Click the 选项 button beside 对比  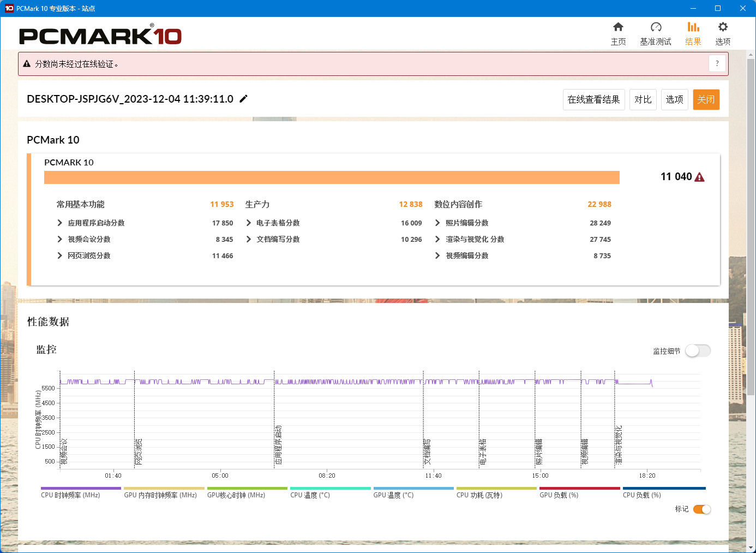(x=675, y=99)
